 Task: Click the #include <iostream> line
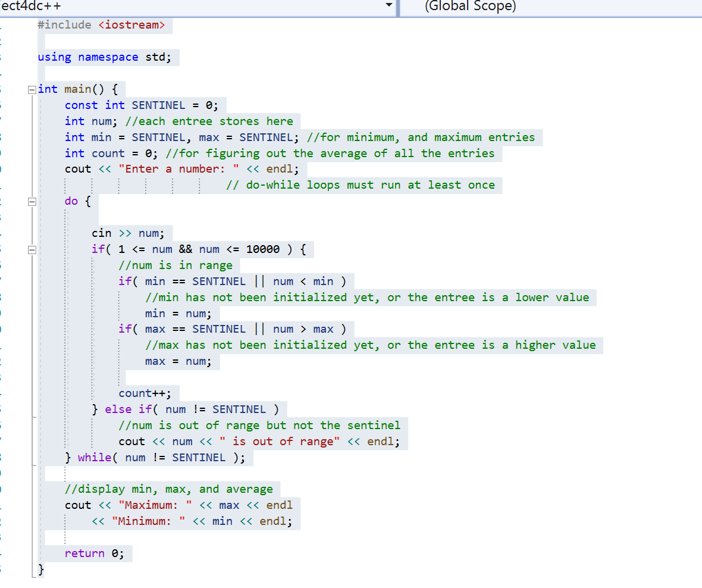pos(101,25)
